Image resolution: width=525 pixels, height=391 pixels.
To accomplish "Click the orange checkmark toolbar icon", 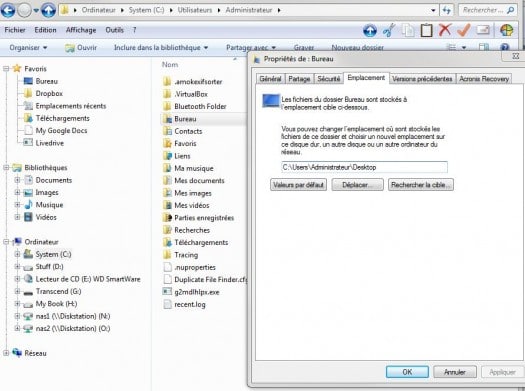I will [x=464, y=30].
